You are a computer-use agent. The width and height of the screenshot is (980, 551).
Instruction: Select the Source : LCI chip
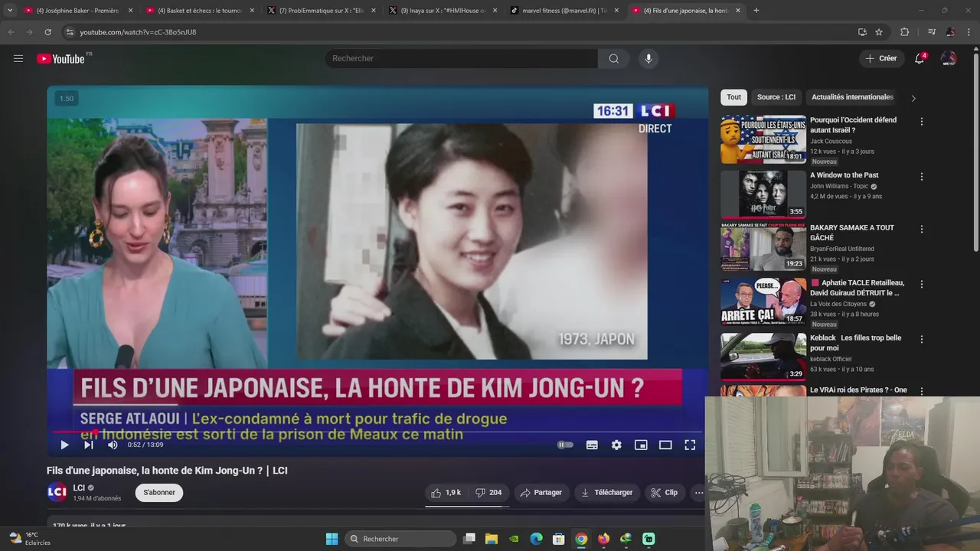tap(776, 97)
